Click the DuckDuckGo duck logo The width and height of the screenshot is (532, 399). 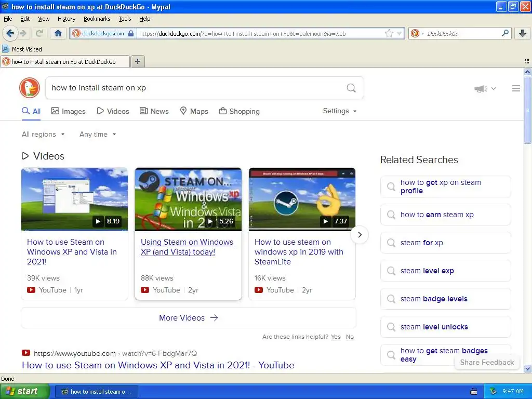tap(30, 88)
